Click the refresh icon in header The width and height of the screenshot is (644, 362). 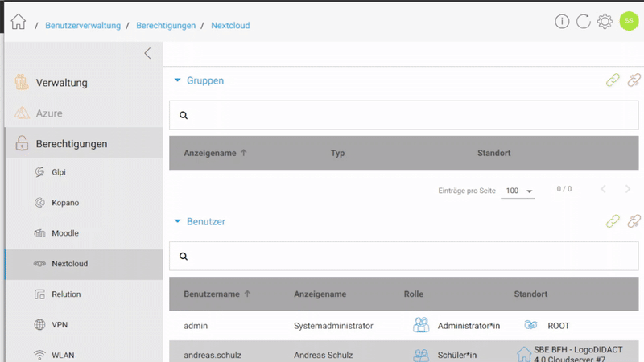pyautogui.click(x=583, y=22)
